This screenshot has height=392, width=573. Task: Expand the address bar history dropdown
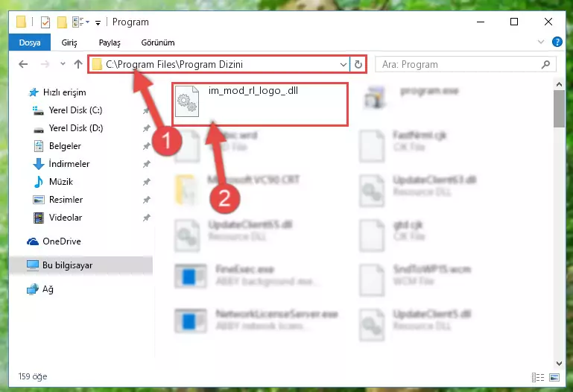coord(344,65)
